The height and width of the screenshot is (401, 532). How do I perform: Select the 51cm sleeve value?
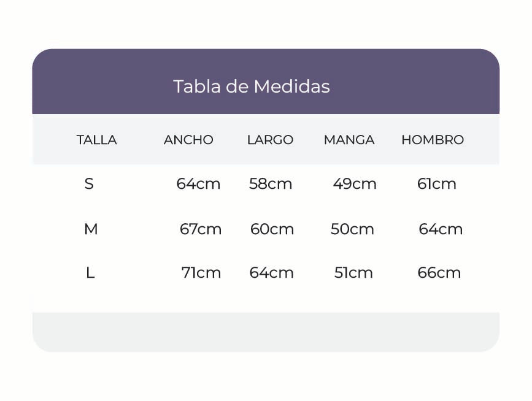(353, 273)
